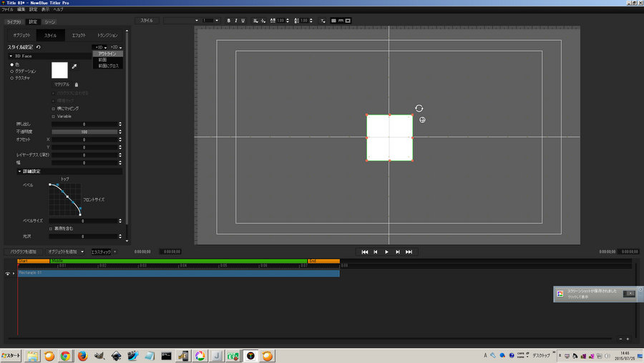Switch to the ライブラリ tab
Image resolution: width=644 pixels, height=363 pixels.
pos(14,21)
